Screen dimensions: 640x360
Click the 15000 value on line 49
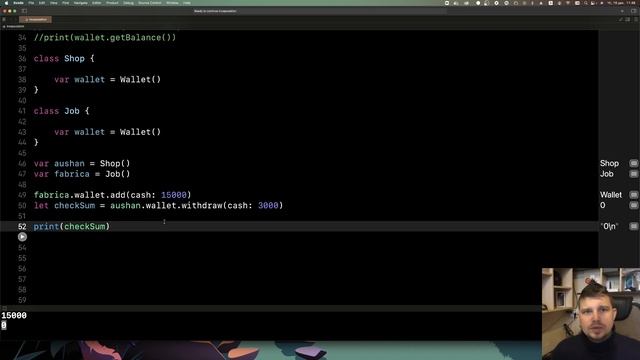[x=174, y=195]
